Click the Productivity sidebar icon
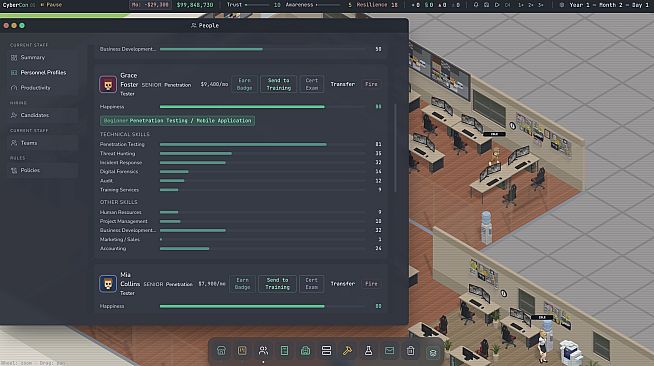654x366 pixels. pos(14,88)
